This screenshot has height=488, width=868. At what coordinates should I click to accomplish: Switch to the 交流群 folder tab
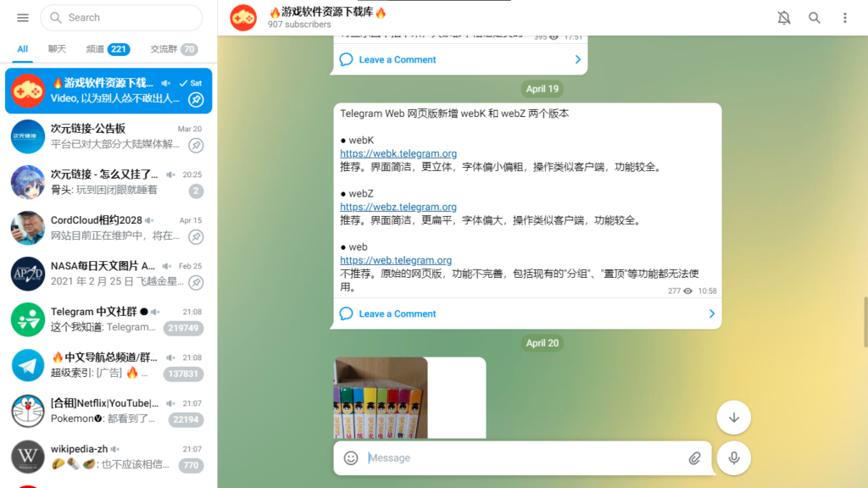[174, 49]
